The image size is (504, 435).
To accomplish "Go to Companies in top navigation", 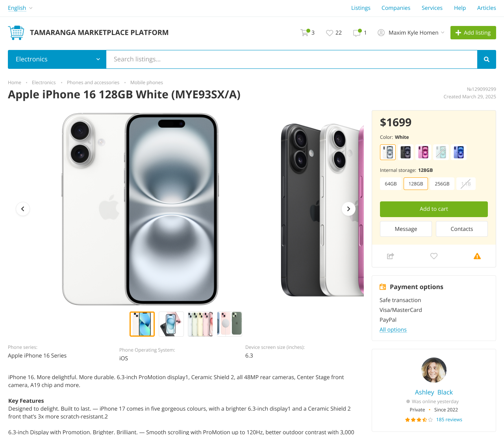I will pos(396,8).
